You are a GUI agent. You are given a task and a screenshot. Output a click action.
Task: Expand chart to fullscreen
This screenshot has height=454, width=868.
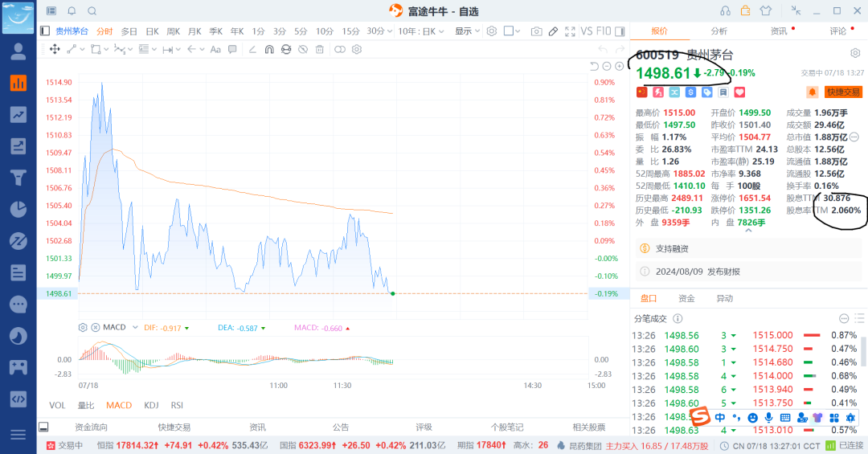coord(570,31)
